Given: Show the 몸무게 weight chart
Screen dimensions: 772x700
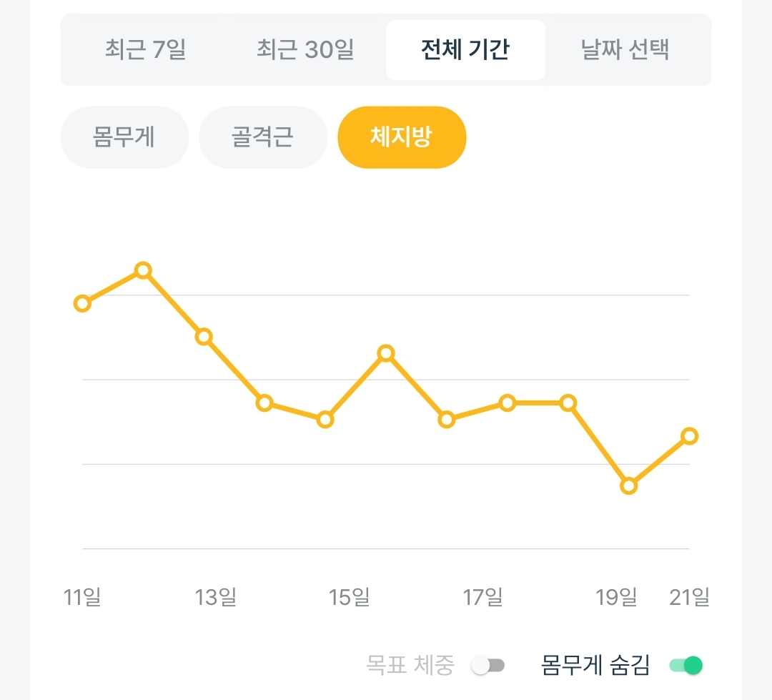Looking at the screenshot, I should pyautogui.click(x=124, y=137).
